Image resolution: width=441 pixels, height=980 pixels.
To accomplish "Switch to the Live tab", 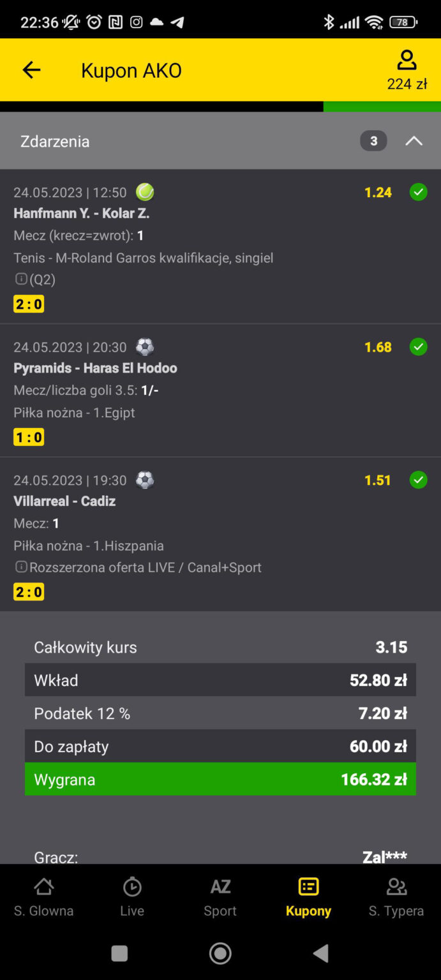I will click(x=132, y=896).
